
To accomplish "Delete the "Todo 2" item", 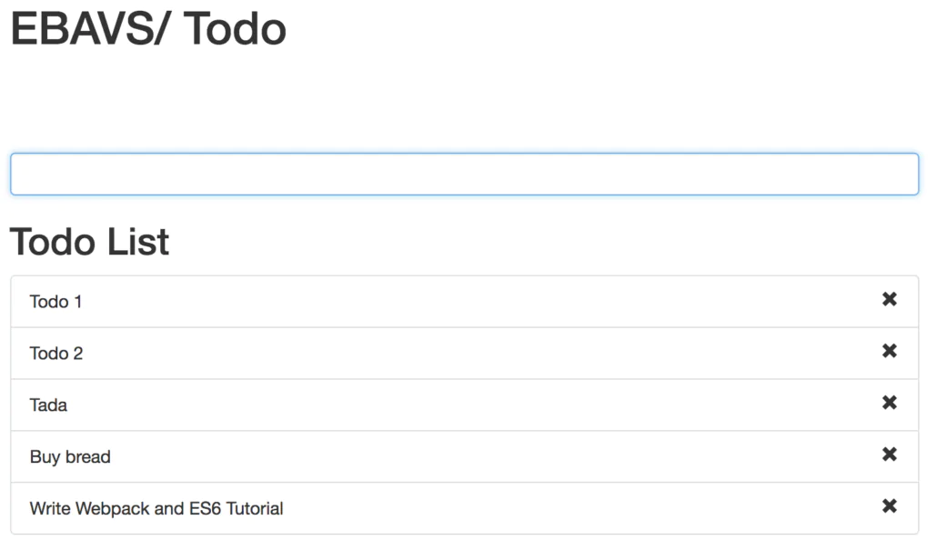I will (x=889, y=353).
